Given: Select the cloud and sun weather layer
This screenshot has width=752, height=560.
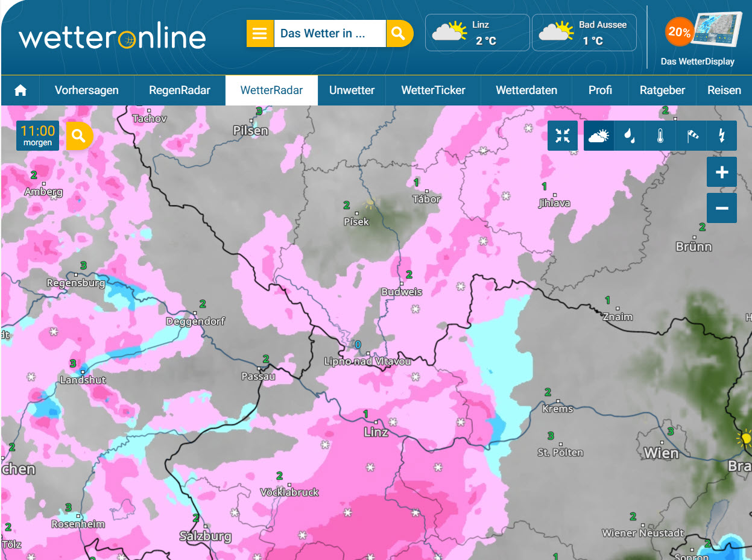Looking at the screenshot, I should [x=599, y=136].
